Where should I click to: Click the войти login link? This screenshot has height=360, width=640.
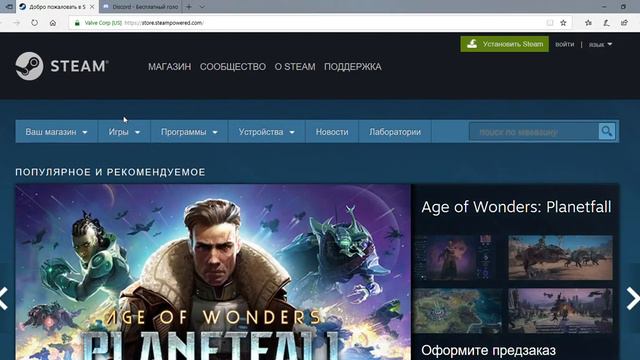tap(564, 44)
